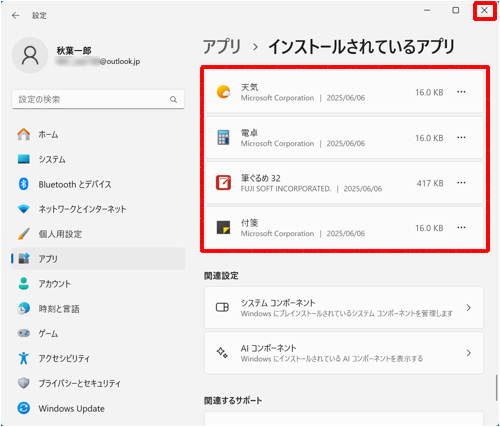Expand AI コンポーネント with its chevron
This screenshot has width=500, height=427.
pos(469,353)
